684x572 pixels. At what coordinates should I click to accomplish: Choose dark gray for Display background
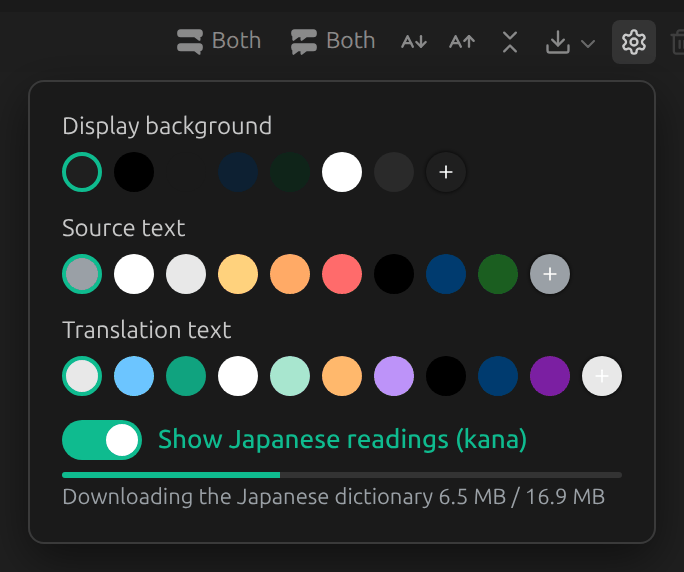point(394,172)
